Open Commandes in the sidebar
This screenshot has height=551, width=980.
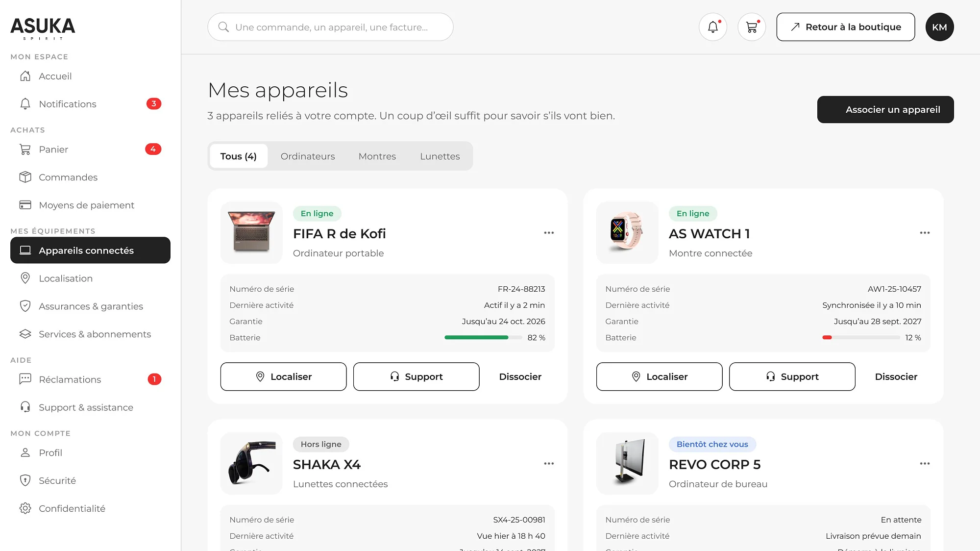click(90, 177)
